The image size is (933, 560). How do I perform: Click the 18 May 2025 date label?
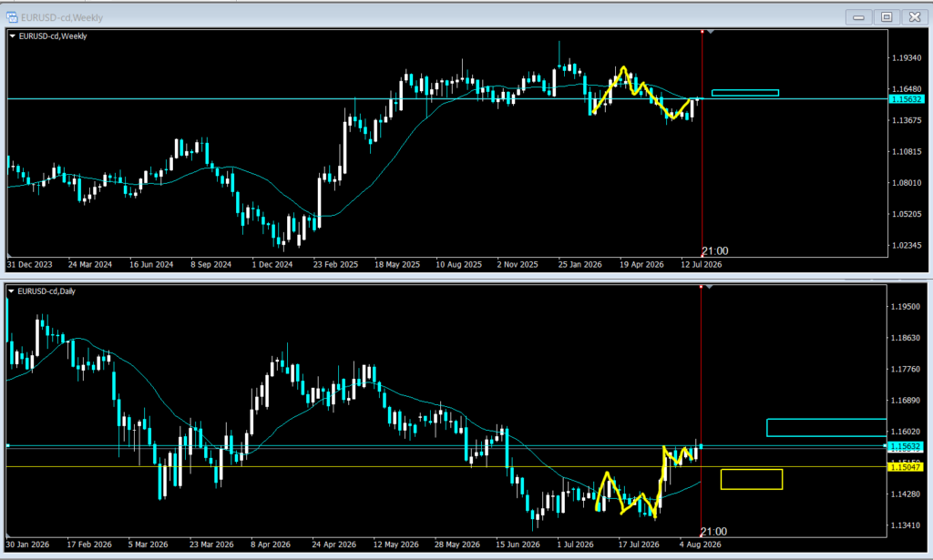point(397,265)
